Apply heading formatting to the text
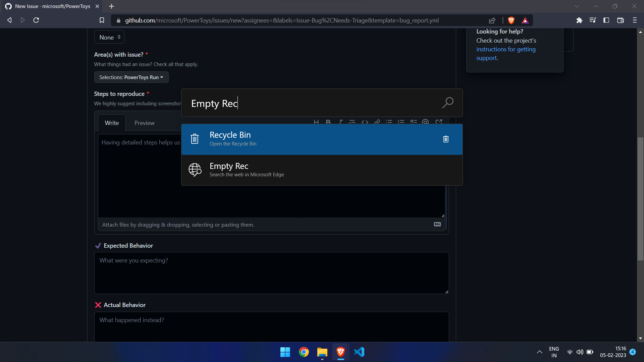The height and width of the screenshot is (362, 644). [x=316, y=122]
